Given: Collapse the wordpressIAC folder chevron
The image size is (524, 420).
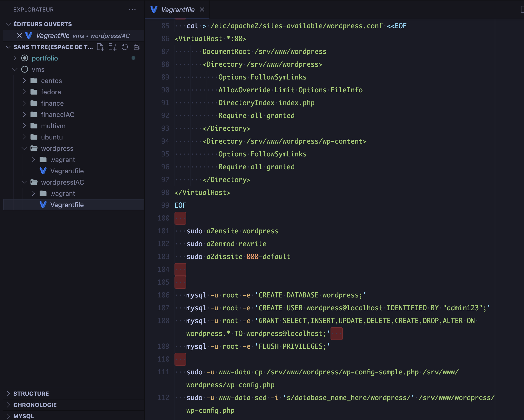Looking at the screenshot, I should 24,182.
